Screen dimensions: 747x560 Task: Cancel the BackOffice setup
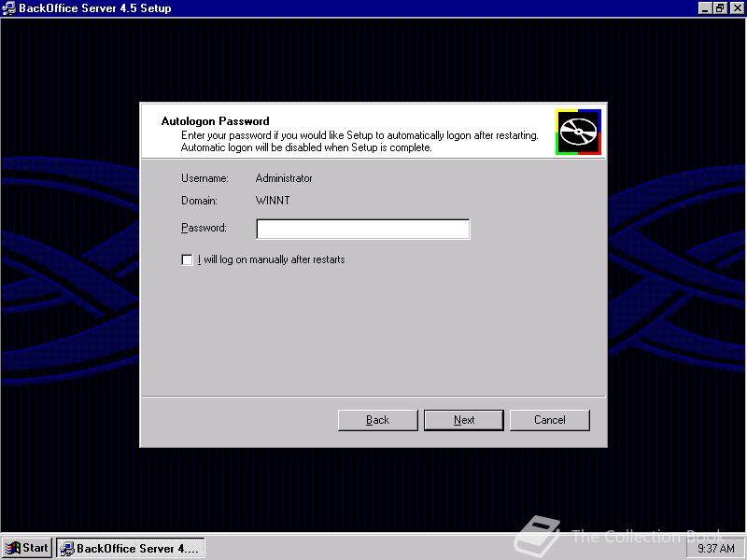pyautogui.click(x=550, y=420)
